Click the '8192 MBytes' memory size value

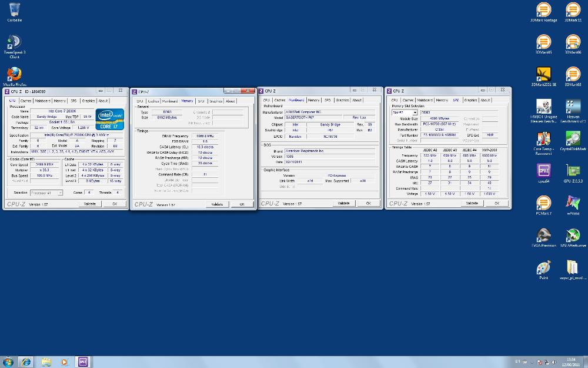tap(167, 118)
